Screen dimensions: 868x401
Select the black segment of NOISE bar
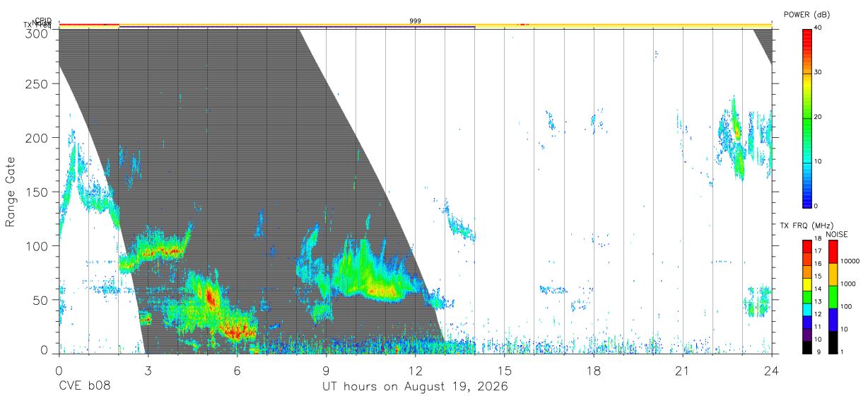833,342
